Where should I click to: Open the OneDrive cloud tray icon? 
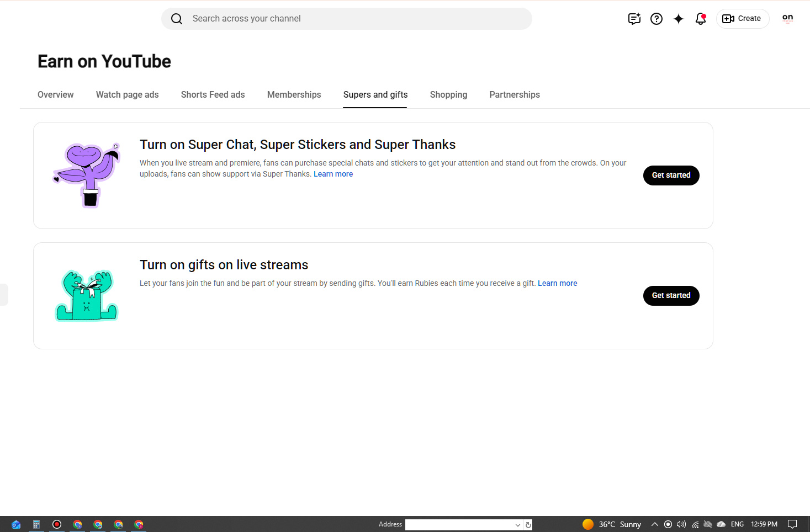point(721,524)
